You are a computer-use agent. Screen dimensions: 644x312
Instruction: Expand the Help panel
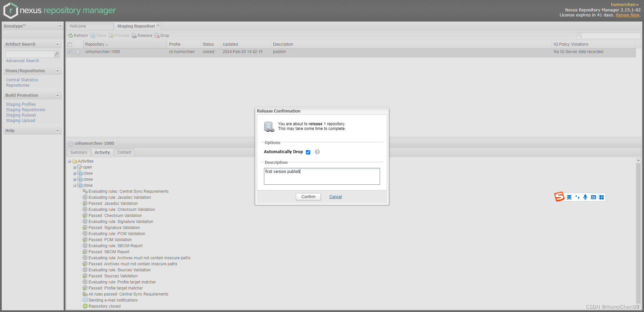tap(57, 131)
